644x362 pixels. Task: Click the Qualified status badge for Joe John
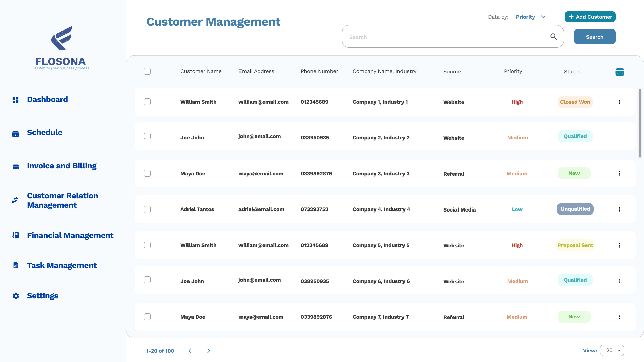pos(575,136)
